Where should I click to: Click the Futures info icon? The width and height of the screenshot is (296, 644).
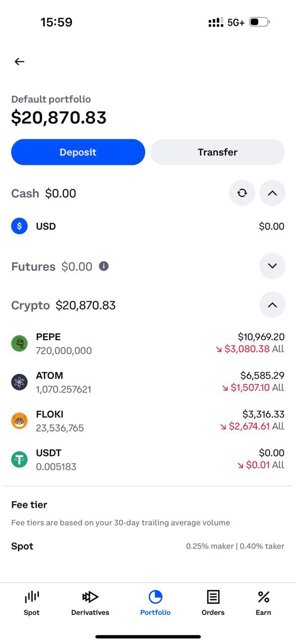point(104,266)
